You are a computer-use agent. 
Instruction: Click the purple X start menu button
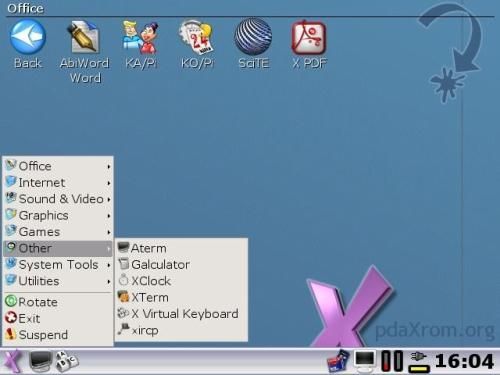tap(12, 362)
